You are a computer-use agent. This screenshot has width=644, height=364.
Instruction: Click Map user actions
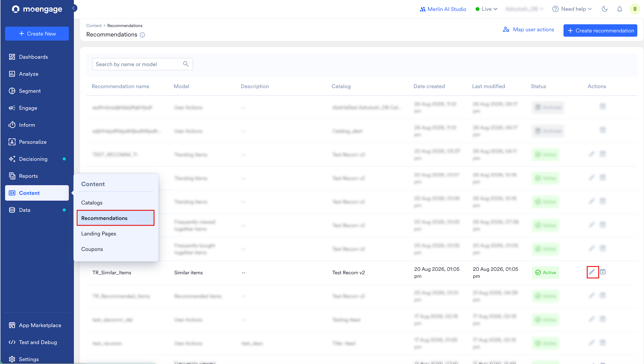pos(528,29)
